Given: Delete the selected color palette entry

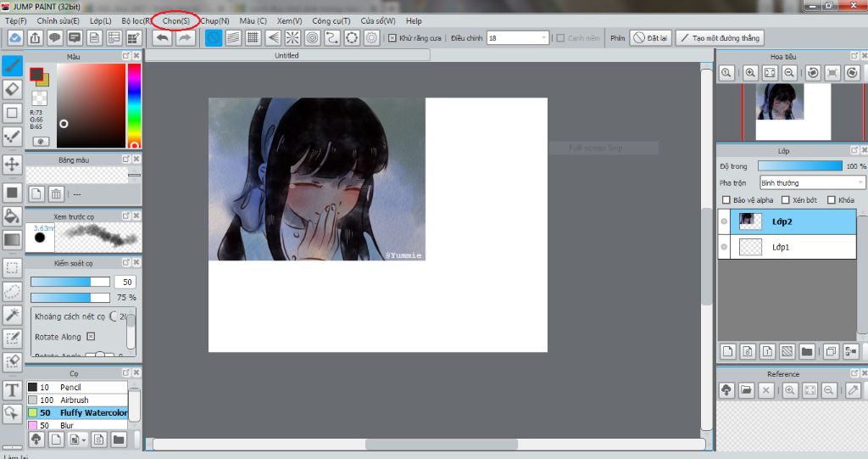Looking at the screenshot, I should [56, 193].
